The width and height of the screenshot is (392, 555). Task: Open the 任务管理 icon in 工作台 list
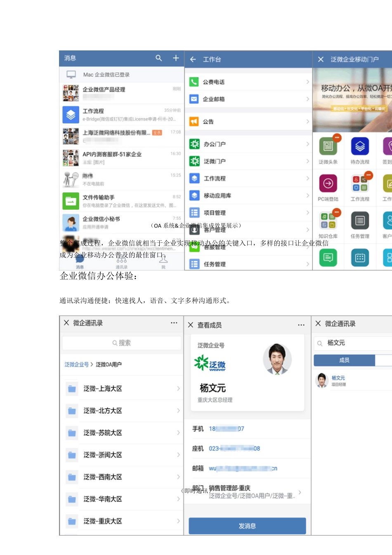click(194, 264)
